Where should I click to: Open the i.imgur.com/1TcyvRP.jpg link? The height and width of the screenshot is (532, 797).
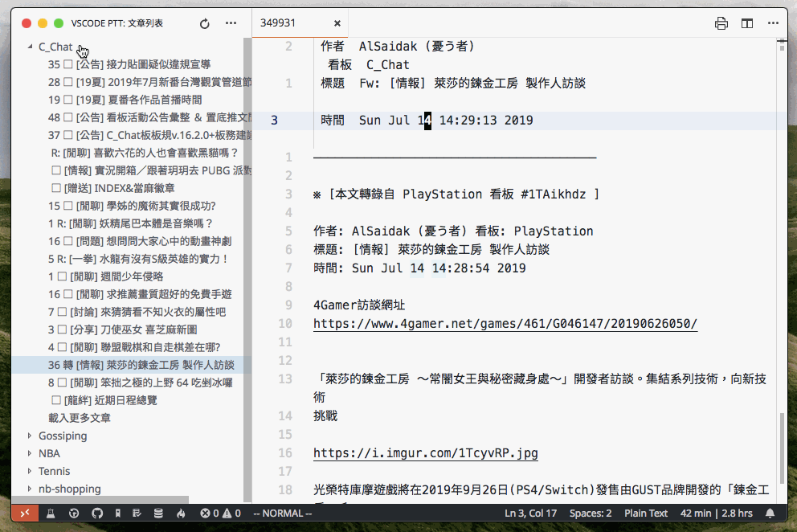tap(426, 452)
